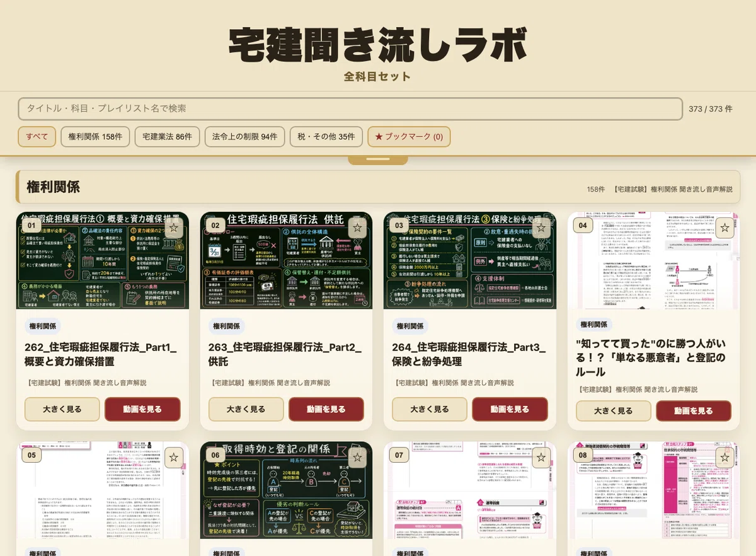This screenshot has height=556, width=756.
Task: Toggle bookmark star on card 06
Action: (357, 457)
